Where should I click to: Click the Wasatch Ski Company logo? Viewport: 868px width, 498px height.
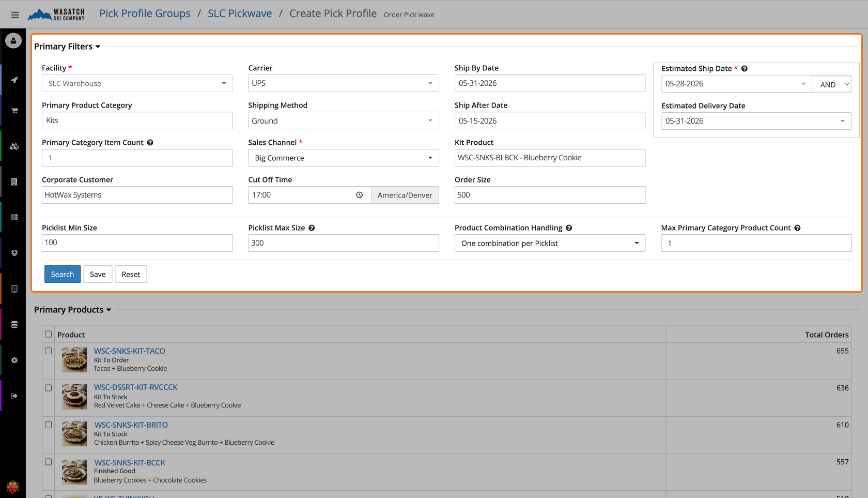pyautogui.click(x=56, y=14)
